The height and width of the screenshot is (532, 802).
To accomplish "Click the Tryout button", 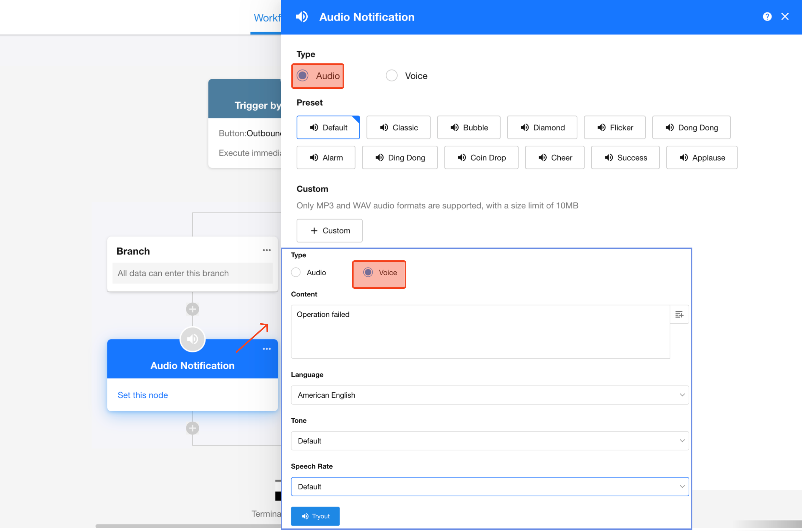I will tap(315, 516).
